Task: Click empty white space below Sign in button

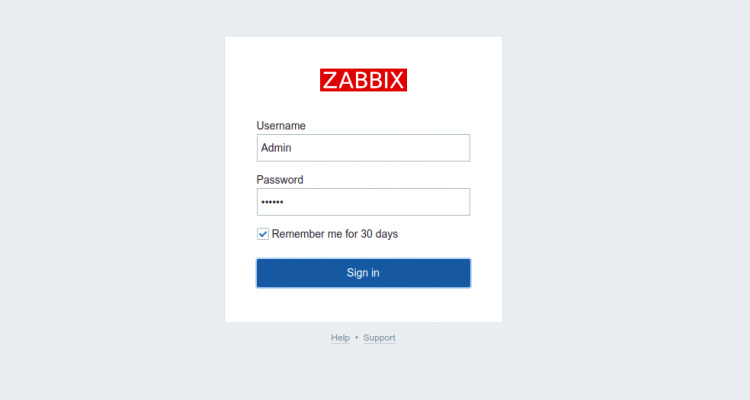Action: pyautogui.click(x=363, y=304)
